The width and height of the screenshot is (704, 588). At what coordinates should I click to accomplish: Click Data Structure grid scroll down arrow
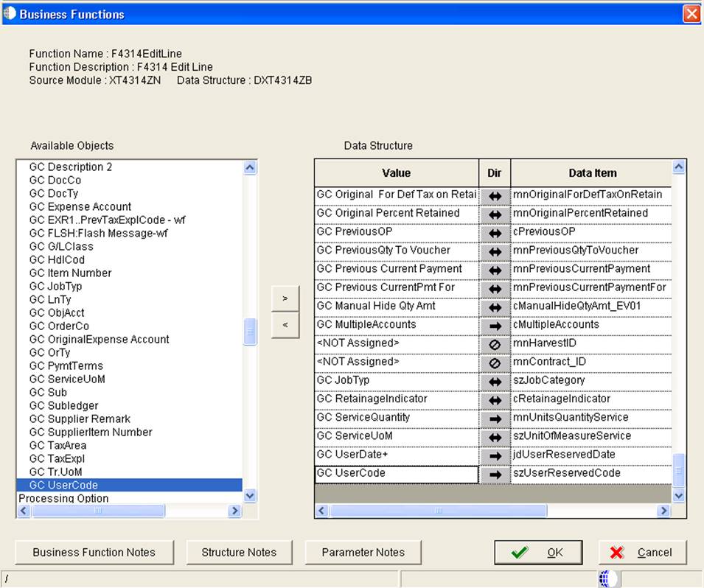tap(679, 496)
